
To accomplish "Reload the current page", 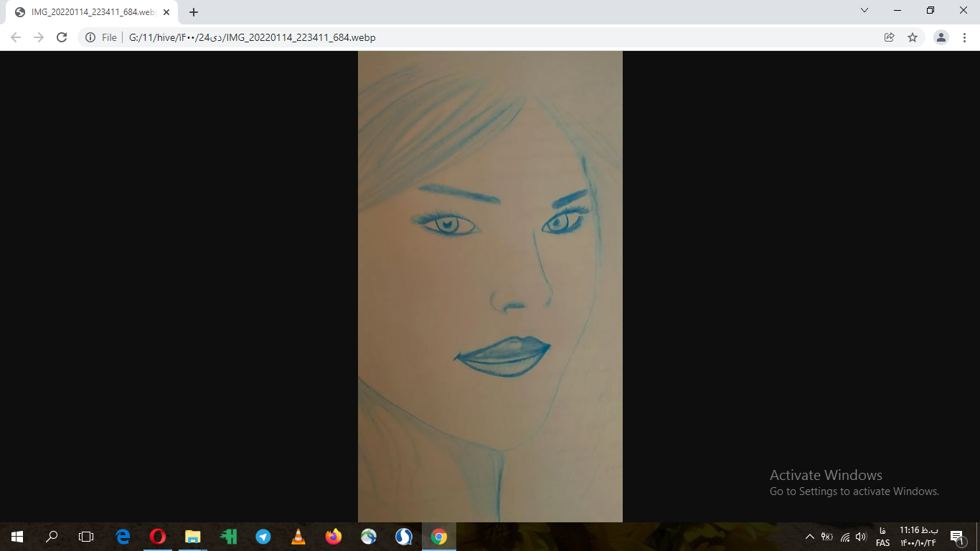I will 62,37.
